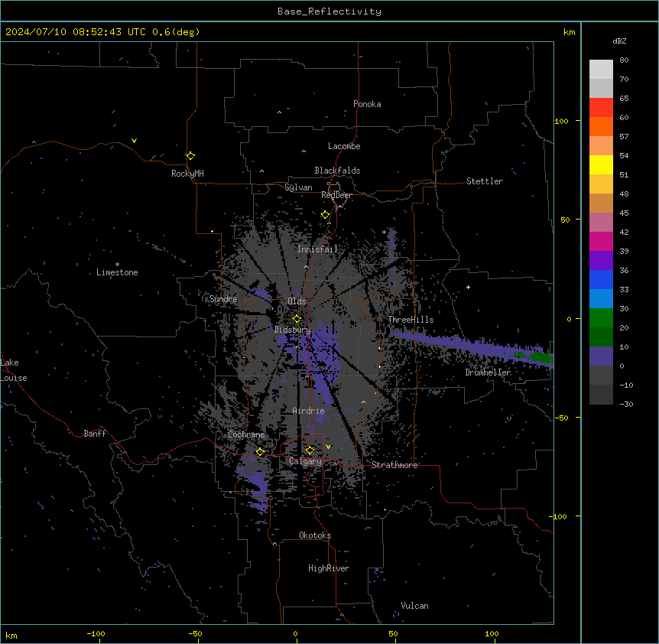Choose the tan 45–48 dBZ swatch
This screenshot has width=659, height=644.
point(601,203)
